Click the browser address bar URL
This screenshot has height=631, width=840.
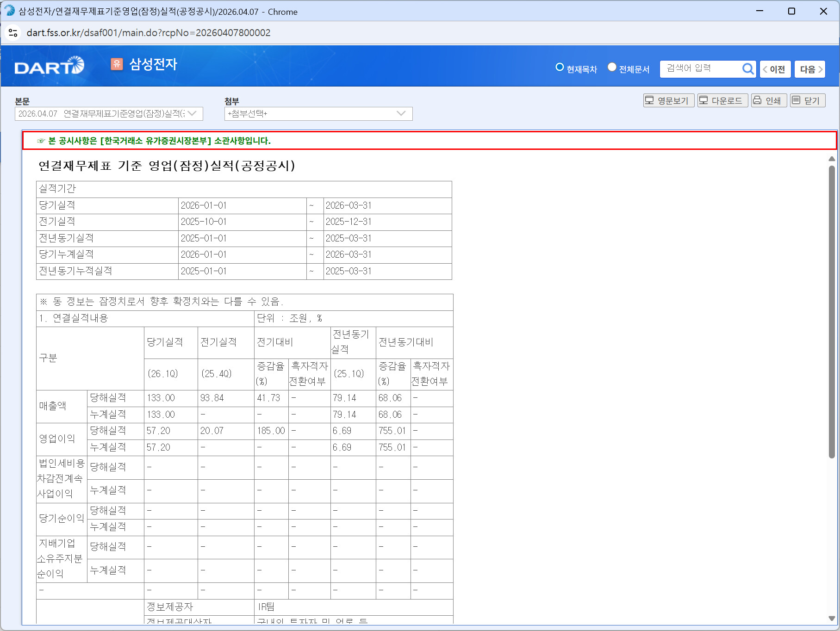coord(148,33)
